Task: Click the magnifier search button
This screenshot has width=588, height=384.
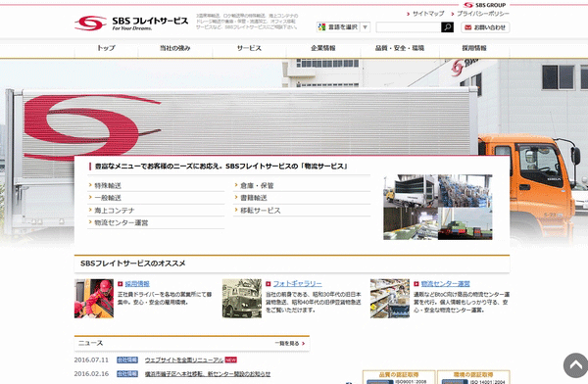Action: click(447, 27)
